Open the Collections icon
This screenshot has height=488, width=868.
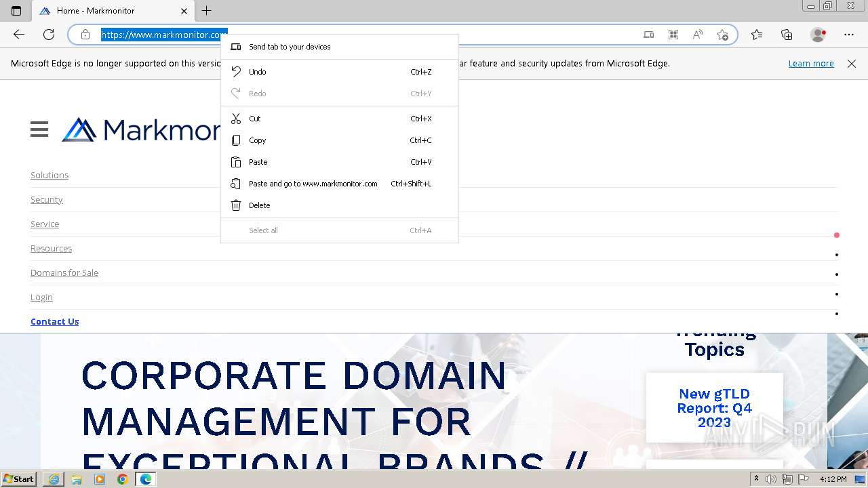pos(787,35)
